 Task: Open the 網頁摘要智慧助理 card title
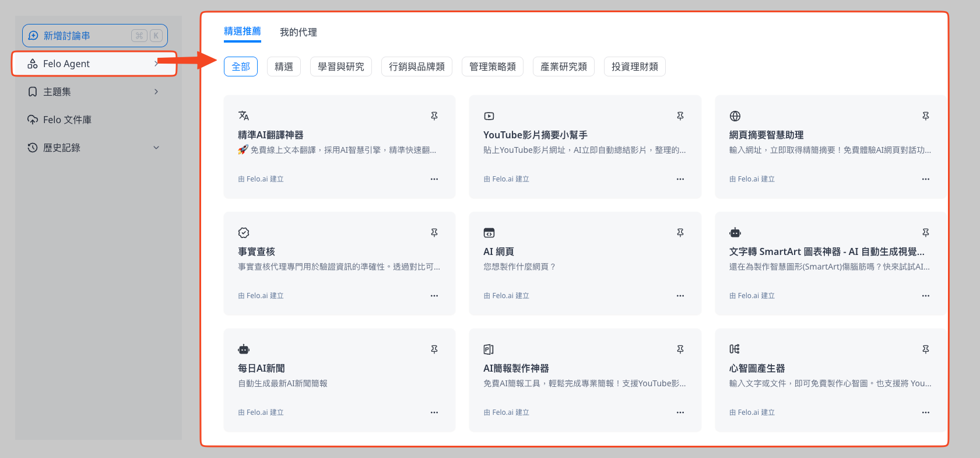[766, 135]
